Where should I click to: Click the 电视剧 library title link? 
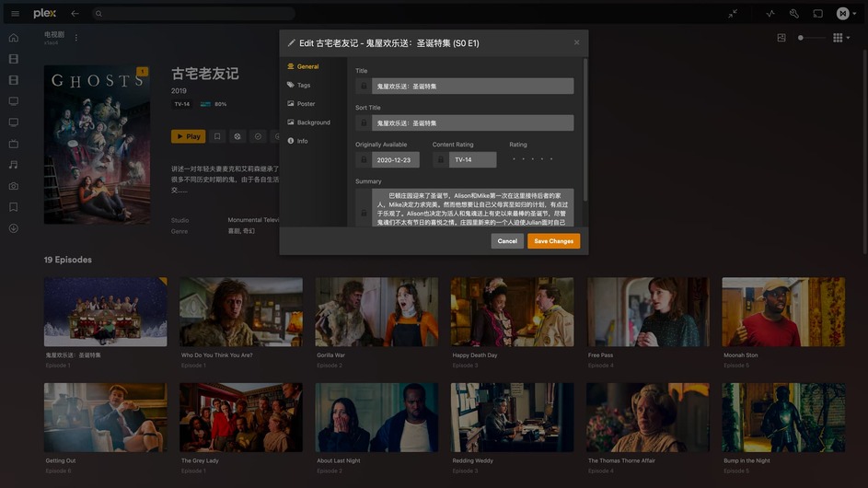click(54, 34)
